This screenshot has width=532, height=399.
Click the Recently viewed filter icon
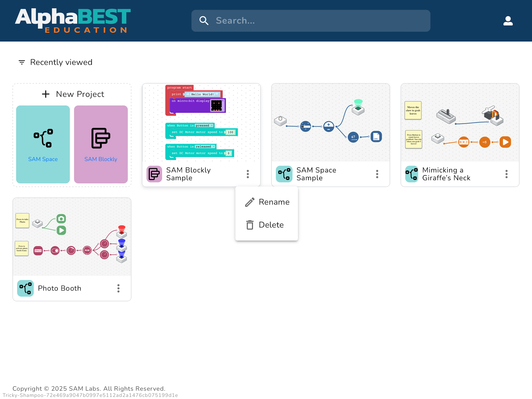pos(22,62)
